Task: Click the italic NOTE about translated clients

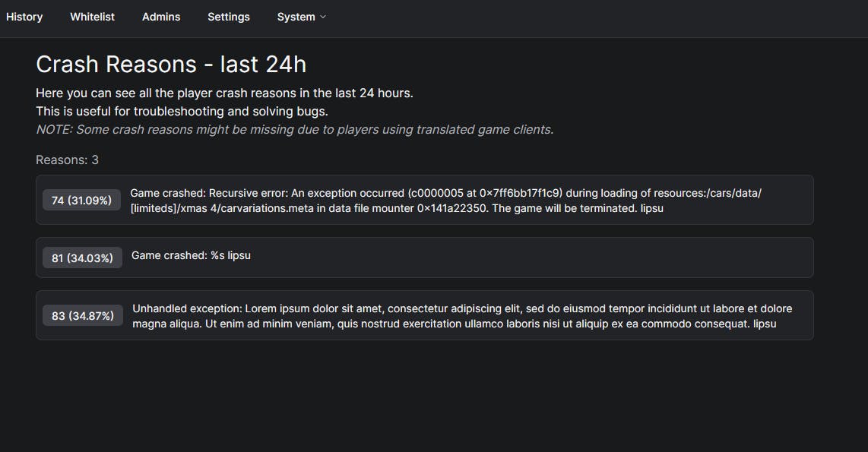Action: 295,129
